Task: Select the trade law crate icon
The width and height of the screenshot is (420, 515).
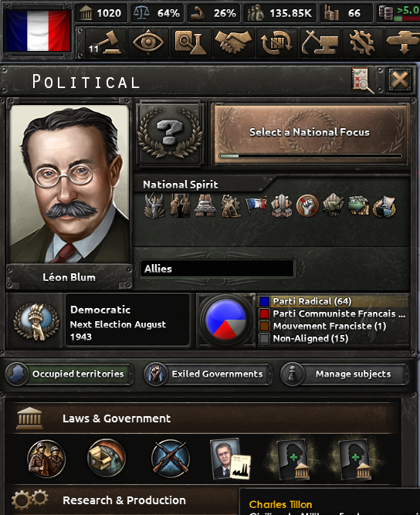Action: [107, 458]
